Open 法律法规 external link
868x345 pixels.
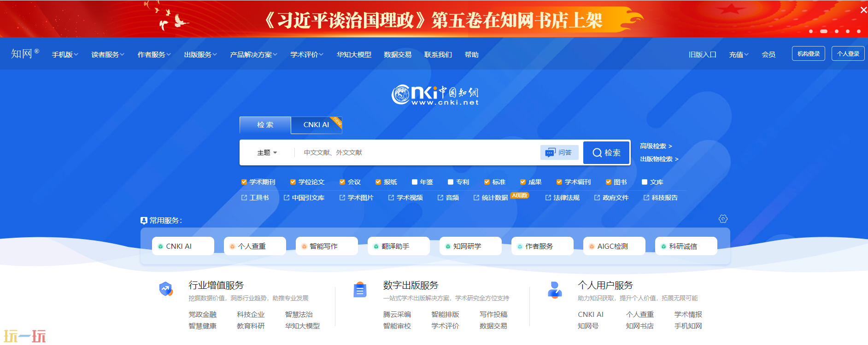(562, 198)
